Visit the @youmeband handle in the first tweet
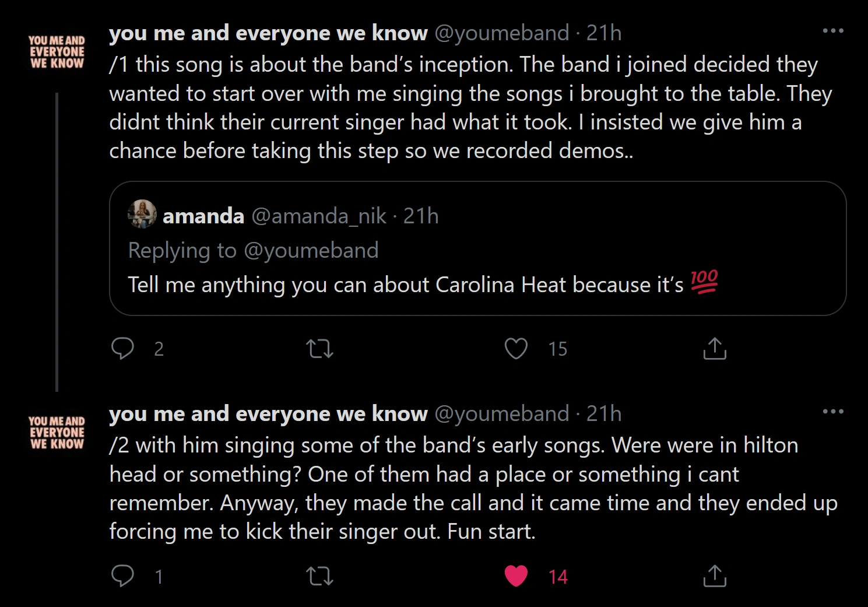 (502, 33)
